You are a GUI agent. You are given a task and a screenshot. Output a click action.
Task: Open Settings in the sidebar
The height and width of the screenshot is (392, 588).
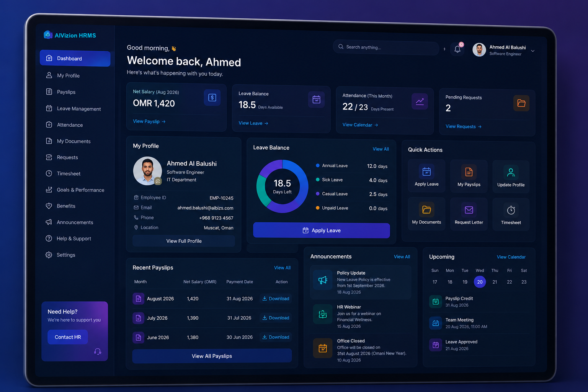pyautogui.click(x=75, y=255)
